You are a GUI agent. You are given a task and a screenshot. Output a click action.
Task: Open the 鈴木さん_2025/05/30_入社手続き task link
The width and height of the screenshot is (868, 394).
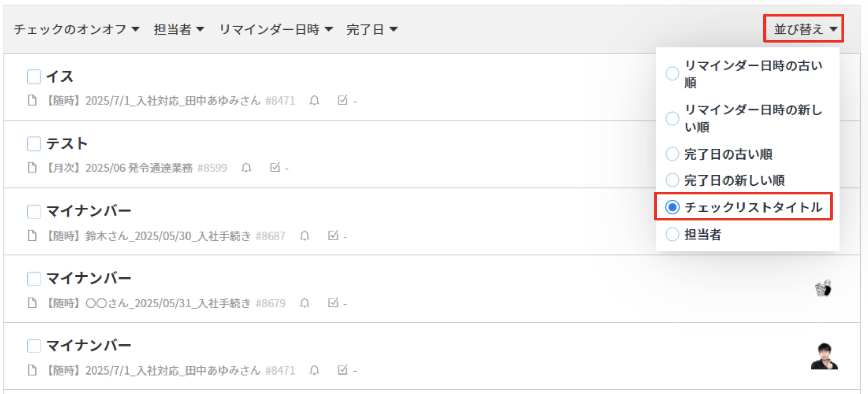tap(166, 235)
